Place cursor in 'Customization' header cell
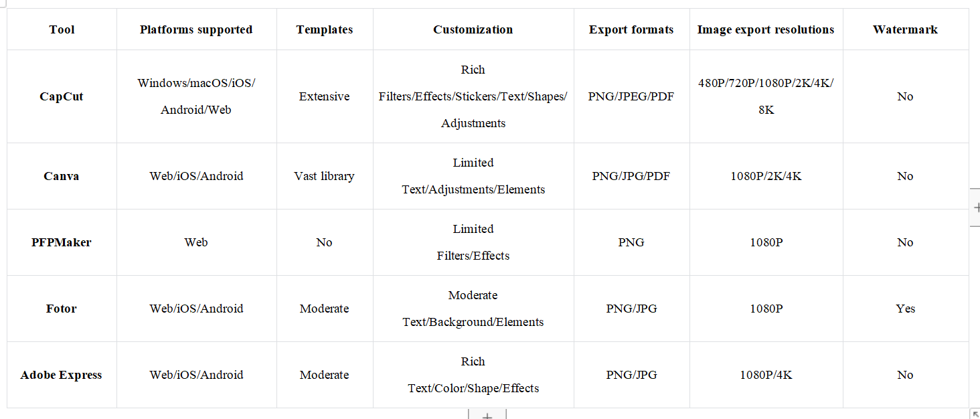 coord(473,29)
